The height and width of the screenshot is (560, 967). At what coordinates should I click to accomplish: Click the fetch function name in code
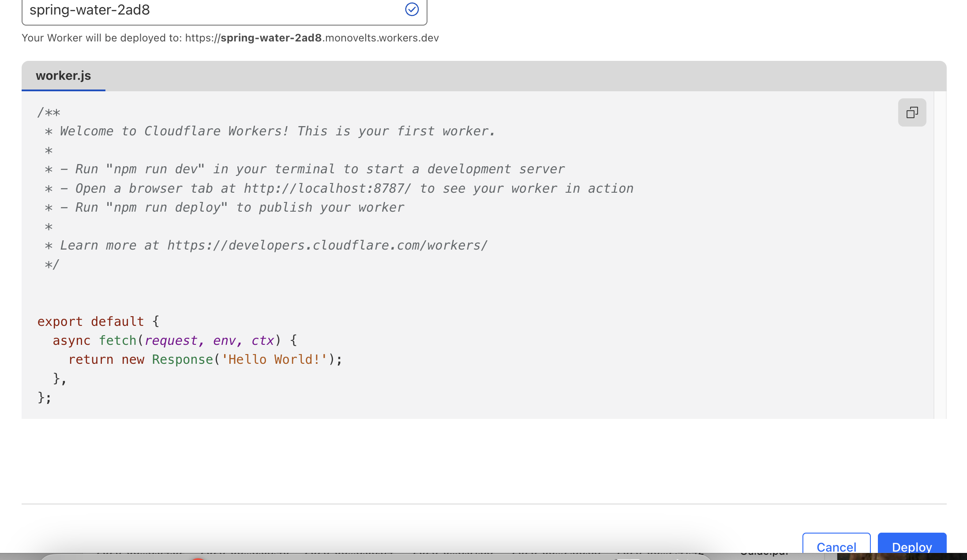click(x=117, y=340)
